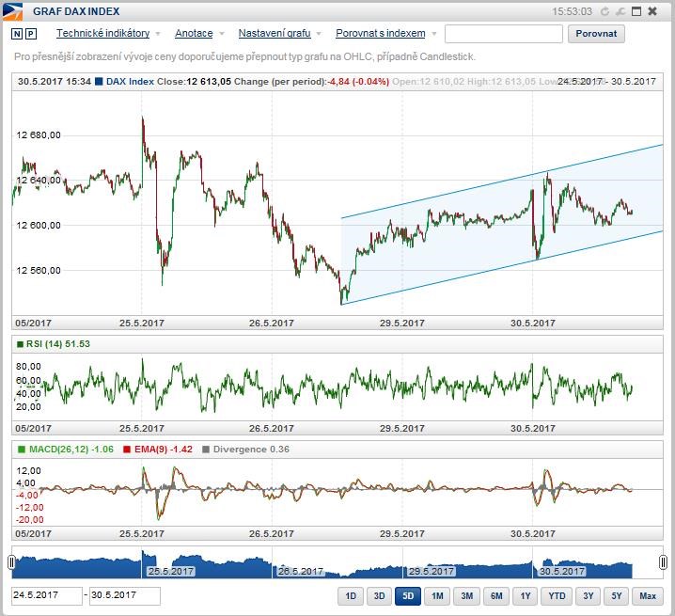Click the gray Divergence legend swatch
Image resolution: width=675 pixels, height=616 pixels.
[206, 450]
